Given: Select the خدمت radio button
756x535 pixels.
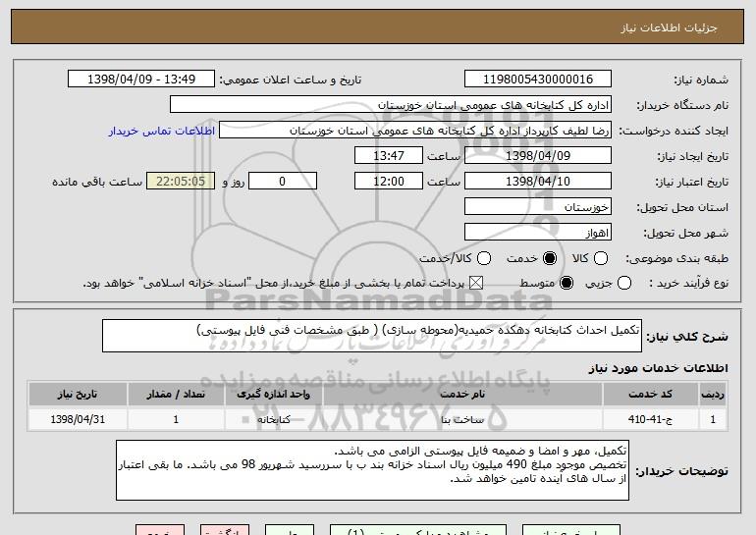Looking at the screenshot, I should tap(550, 258).
